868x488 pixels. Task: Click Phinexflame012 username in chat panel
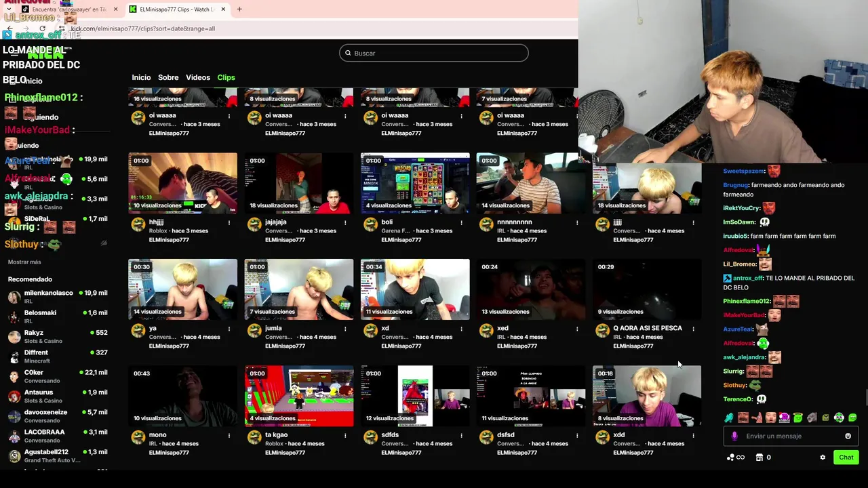click(x=747, y=301)
